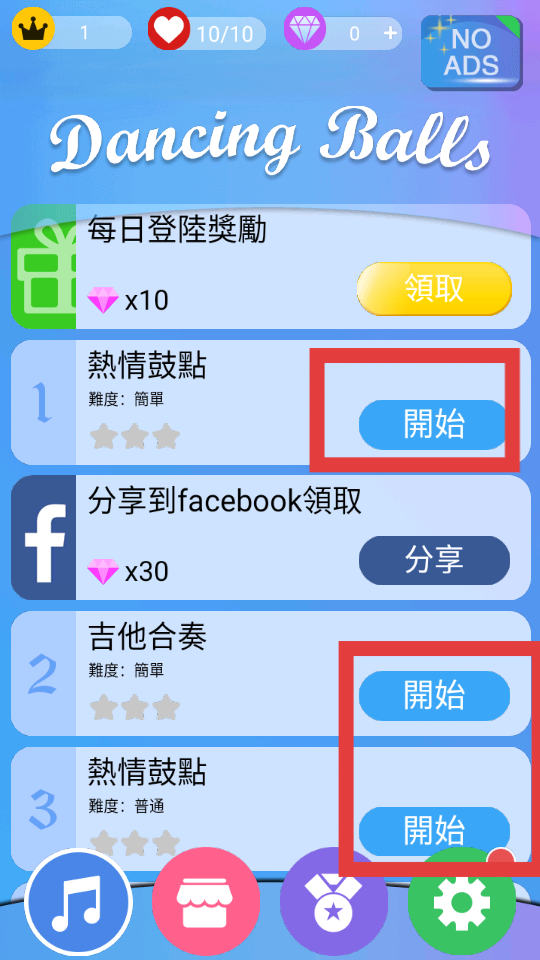Screen dimensions: 540x960
Task: Open the green gear settings icon
Action: point(462,901)
